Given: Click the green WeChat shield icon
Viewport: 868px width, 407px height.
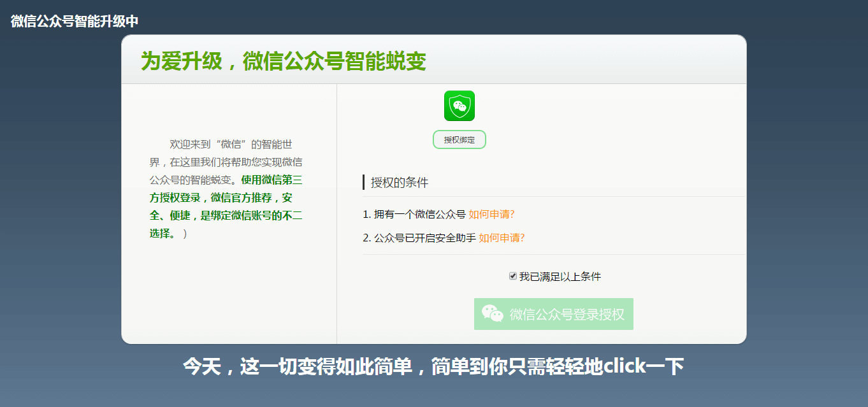Looking at the screenshot, I should (x=459, y=106).
